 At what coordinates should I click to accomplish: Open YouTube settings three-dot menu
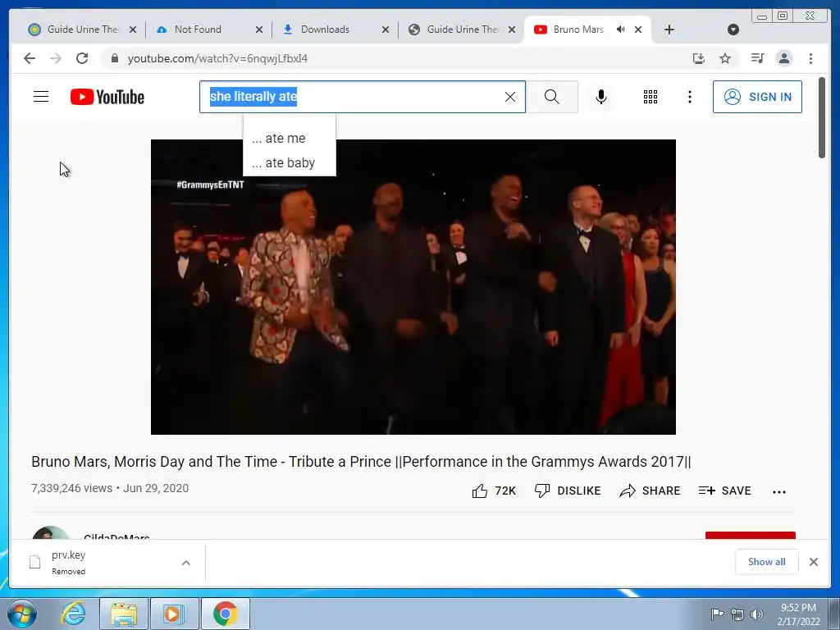click(x=689, y=97)
